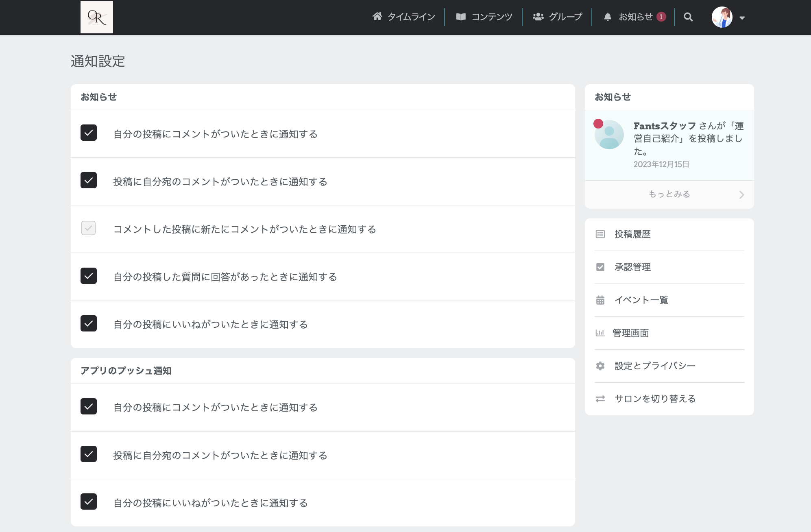This screenshot has height=532, width=811.
Task: Click the gear icon for 設定とプライバシー
Action: pos(600,366)
